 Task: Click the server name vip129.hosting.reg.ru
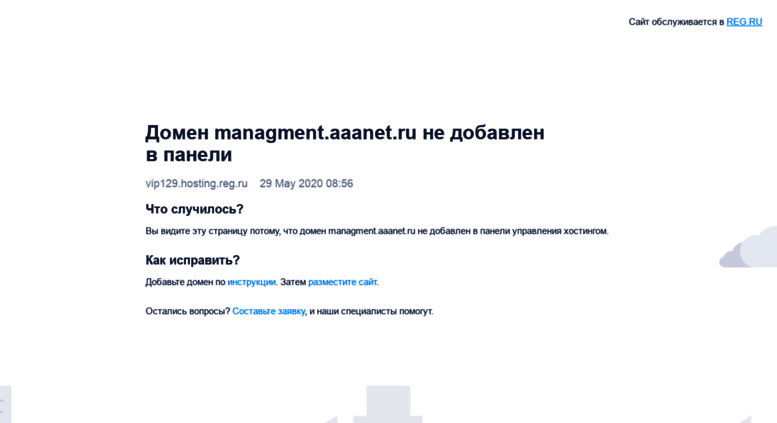coord(196,183)
